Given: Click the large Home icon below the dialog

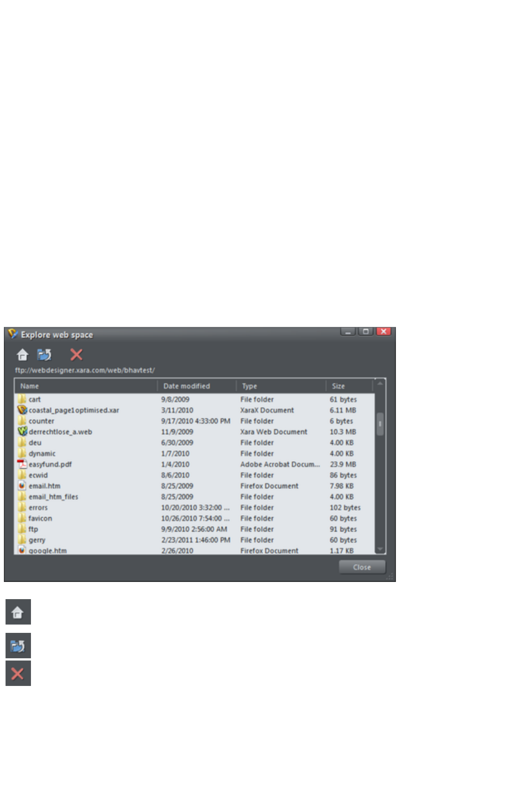Looking at the screenshot, I should 18,612.
